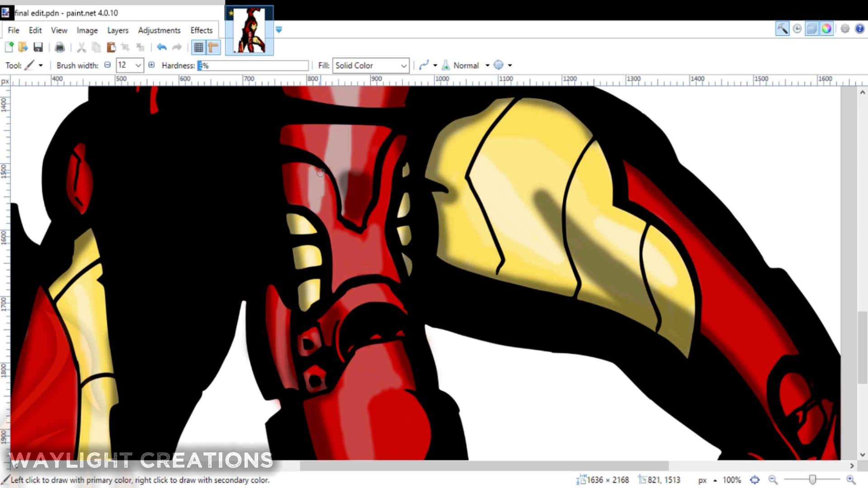The image size is (868, 488).
Task: Toggle the Layers window
Action: tap(812, 29)
